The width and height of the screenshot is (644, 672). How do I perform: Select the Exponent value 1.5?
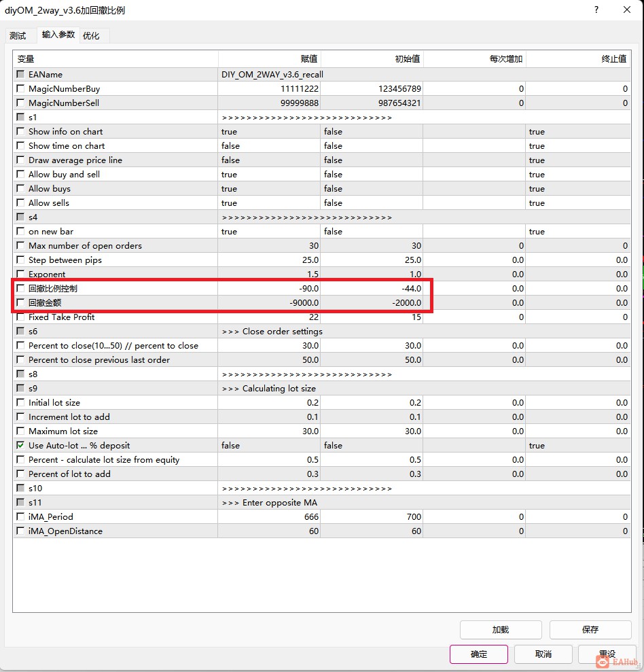(269, 275)
